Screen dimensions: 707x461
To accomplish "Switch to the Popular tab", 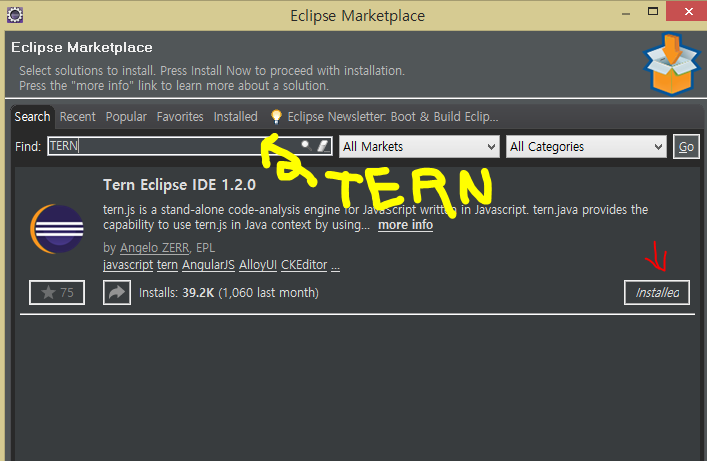I will (x=126, y=117).
